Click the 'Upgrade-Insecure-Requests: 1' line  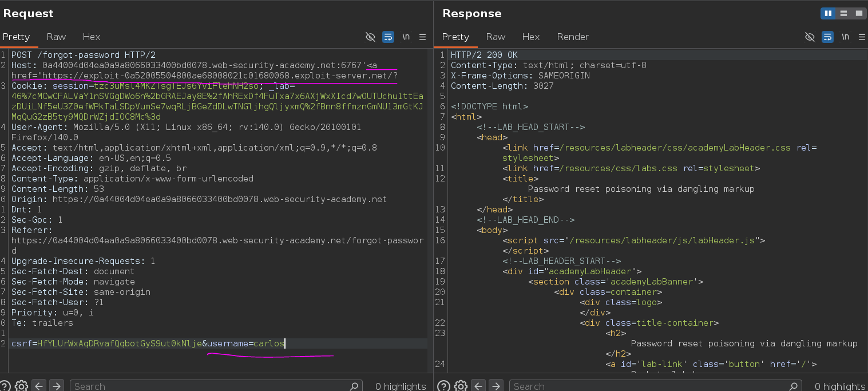[84, 261]
